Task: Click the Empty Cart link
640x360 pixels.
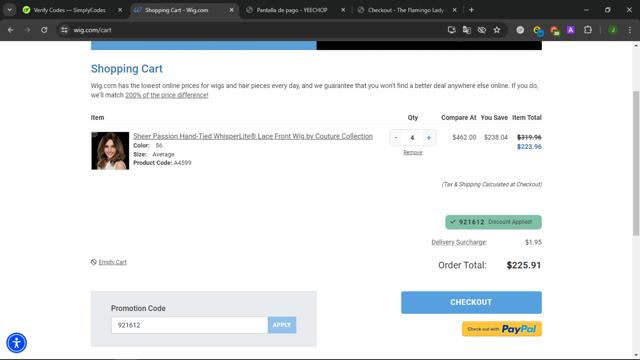Action: pyautogui.click(x=112, y=262)
